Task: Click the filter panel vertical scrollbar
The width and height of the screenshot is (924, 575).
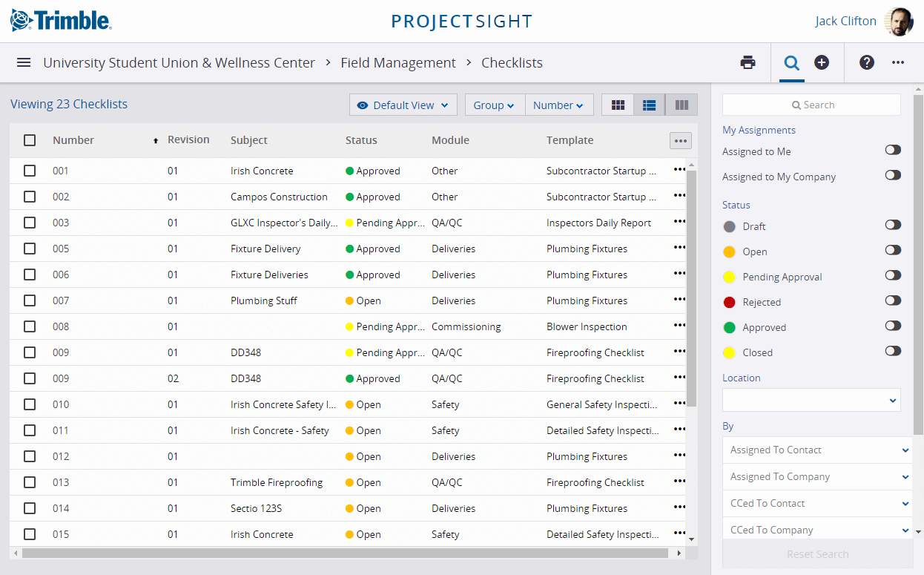Action: coord(919,263)
